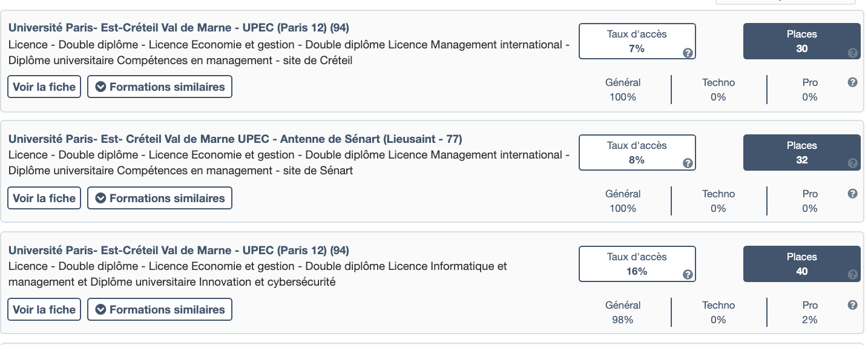Click the Places 32 box

801,153
